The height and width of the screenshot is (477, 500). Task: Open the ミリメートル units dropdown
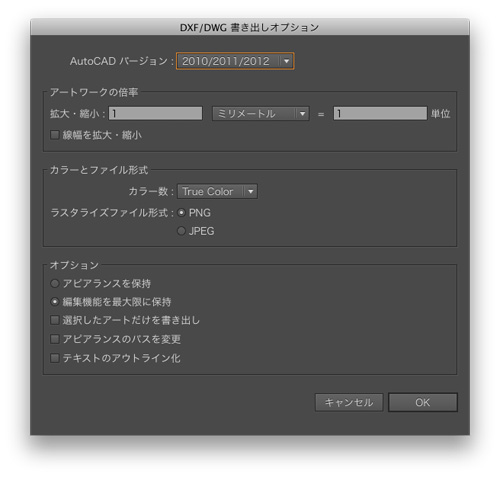point(261,114)
